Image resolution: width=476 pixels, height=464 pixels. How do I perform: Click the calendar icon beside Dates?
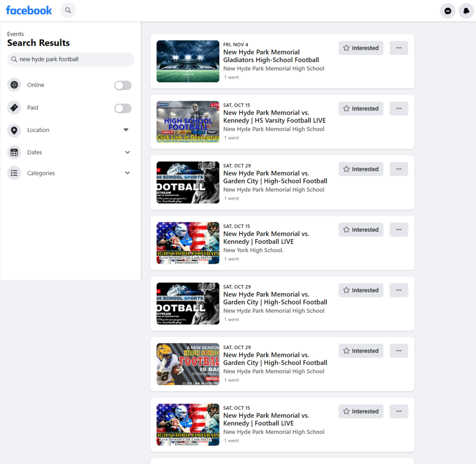(14, 152)
